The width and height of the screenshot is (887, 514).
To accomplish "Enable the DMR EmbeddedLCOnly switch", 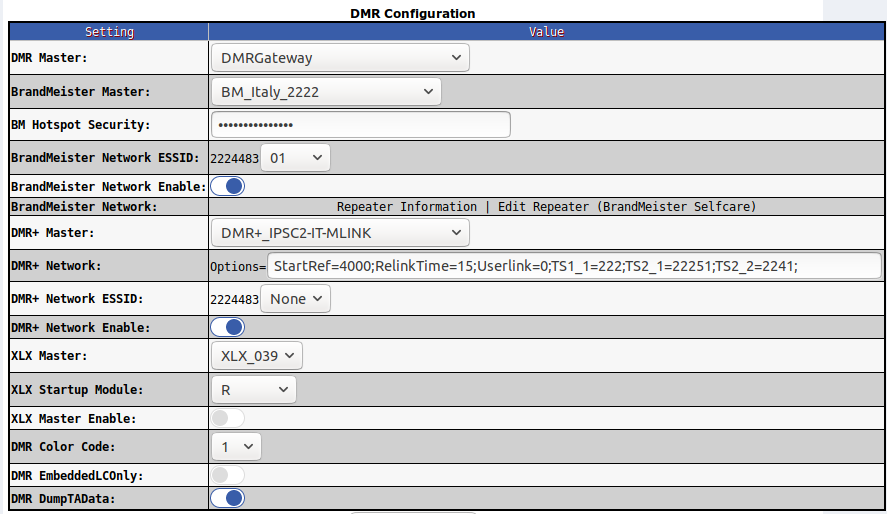I will coord(227,475).
